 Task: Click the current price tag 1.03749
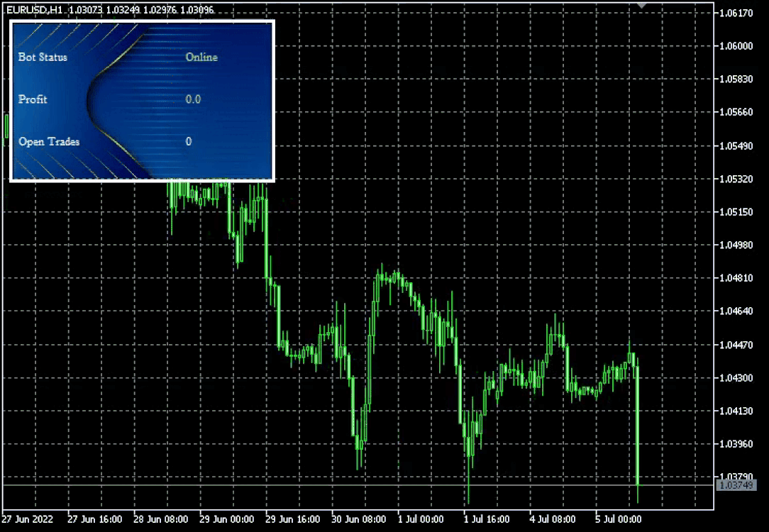click(x=735, y=485)
